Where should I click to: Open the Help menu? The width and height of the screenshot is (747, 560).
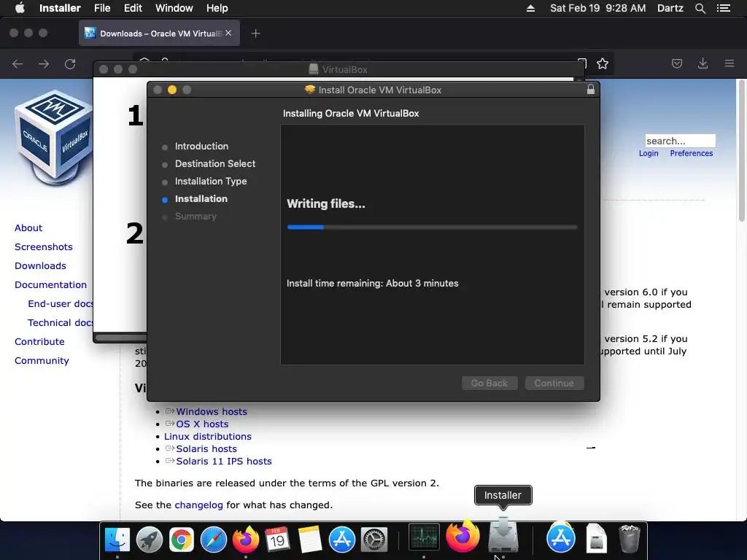tap(217, 8)
